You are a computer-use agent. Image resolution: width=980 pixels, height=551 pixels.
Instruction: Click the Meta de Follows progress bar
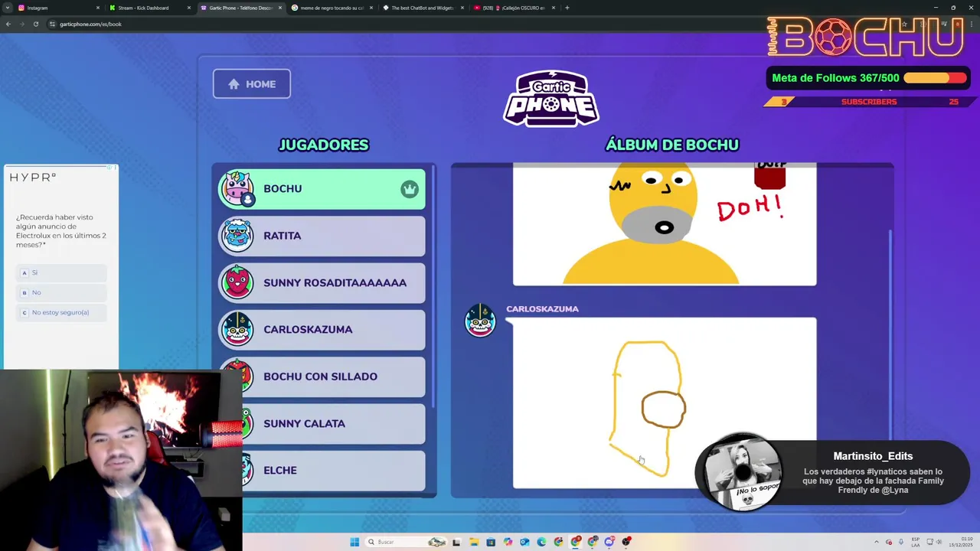(x=934, y=78)
